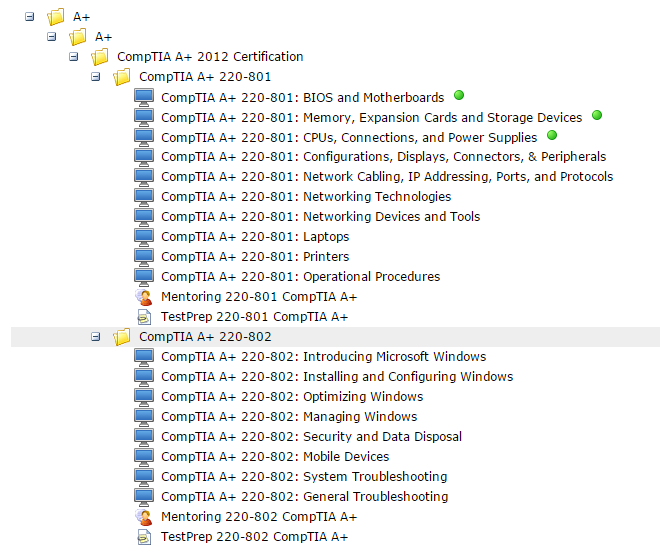
Task: Collapse the CompTIA A+ 220-801 folder
Action: click(x=96, y=77)
